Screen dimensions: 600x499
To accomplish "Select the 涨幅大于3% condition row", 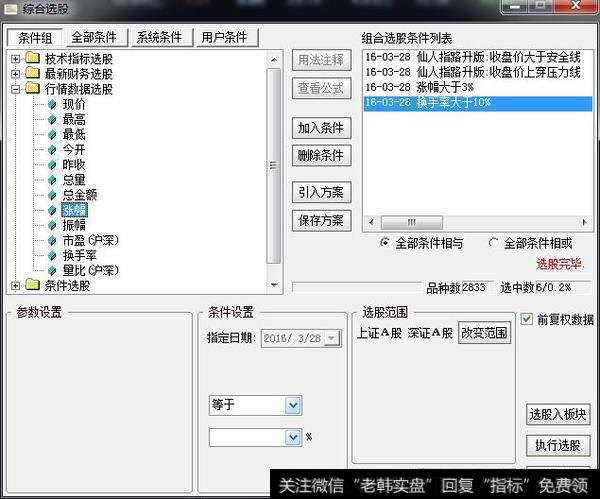I will click(478, 88).
